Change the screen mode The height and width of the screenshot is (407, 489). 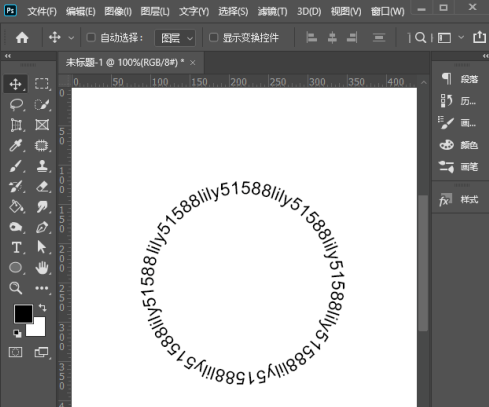(42, 352)
